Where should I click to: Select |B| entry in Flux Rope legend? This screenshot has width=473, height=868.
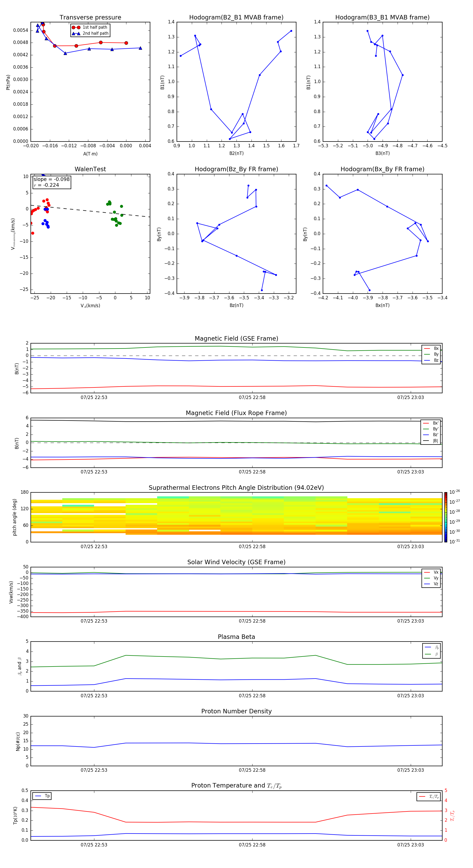[x=431, y=441]
